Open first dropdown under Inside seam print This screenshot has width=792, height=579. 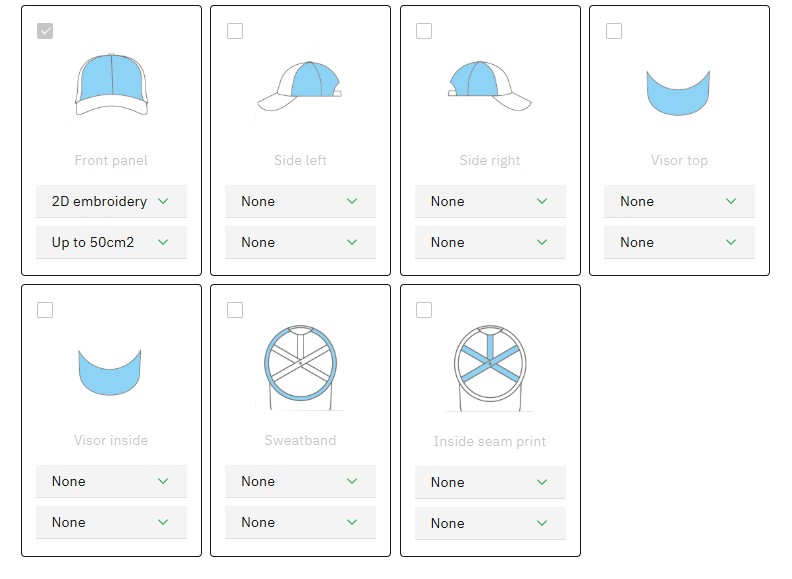tap(490, 482)
